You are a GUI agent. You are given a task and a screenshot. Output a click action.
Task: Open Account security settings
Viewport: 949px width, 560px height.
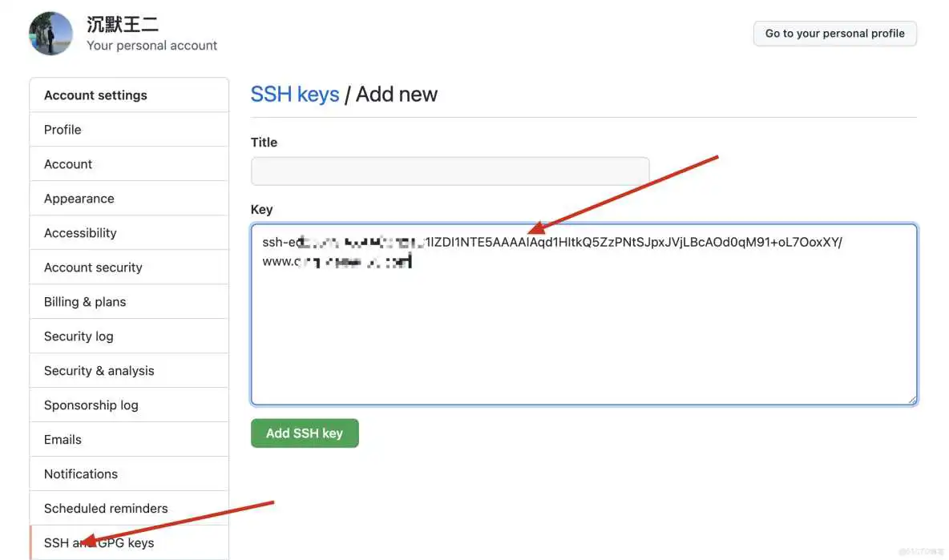coord(93,267)
